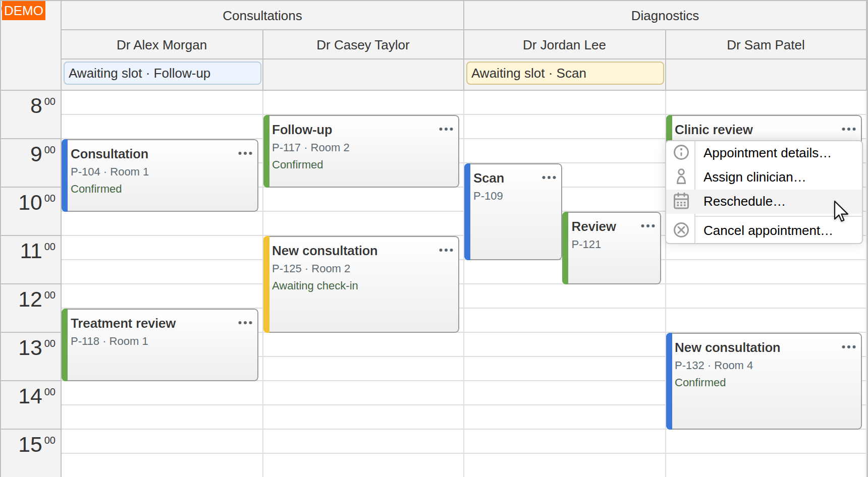
Task: Click the info icon beside Appointment details
Action: [681, 152]
